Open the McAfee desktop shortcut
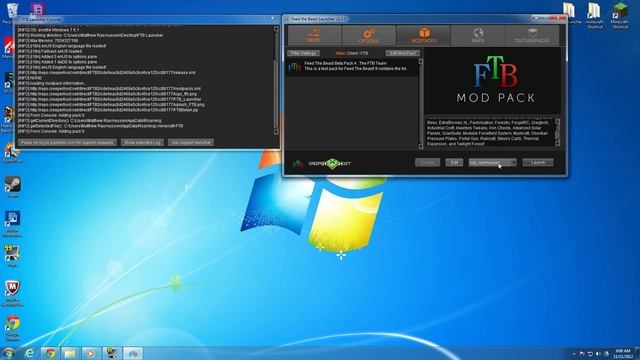The width and height of the screenshot is (640, 360). pyautogui.click(x=13, y=293)
